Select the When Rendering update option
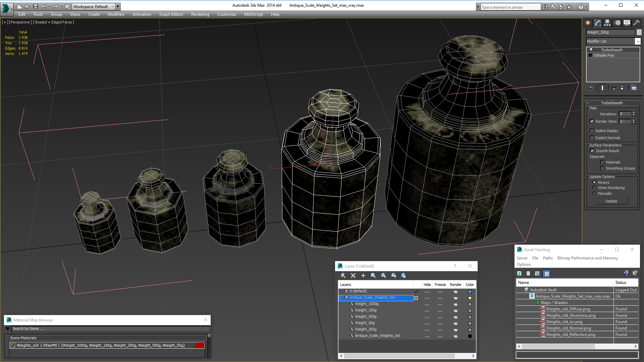Screen dimensions: 644x362 (594, 188)
